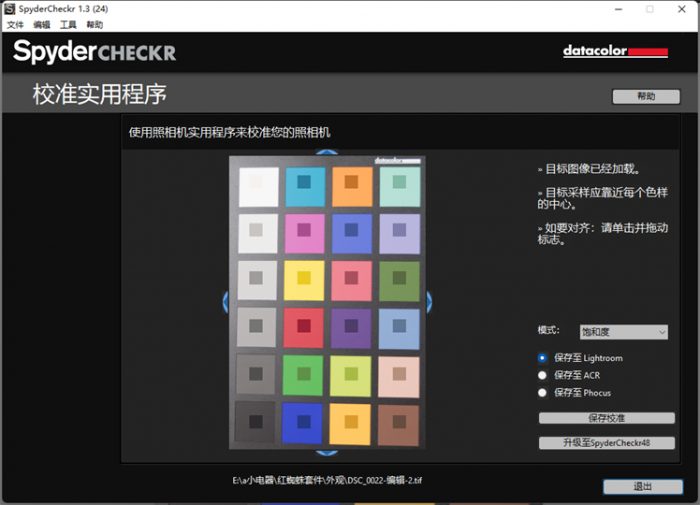
Task: Click the sample square inside the red patch
Action: point(304,326)
